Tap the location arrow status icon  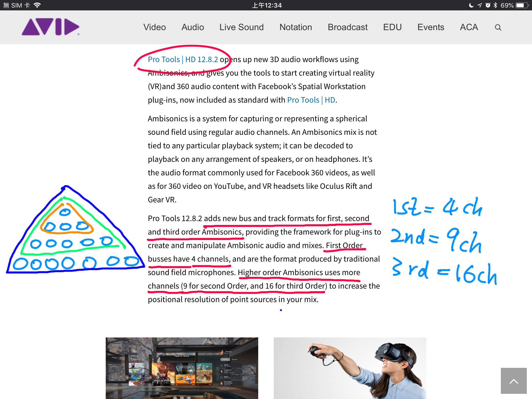[480, 5]
